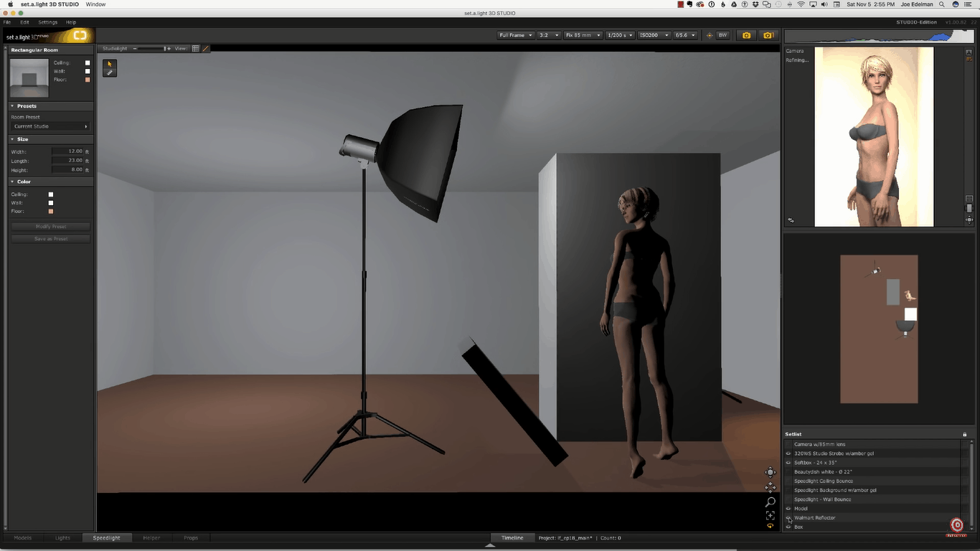Open the Settings menu

click(48, 22)
